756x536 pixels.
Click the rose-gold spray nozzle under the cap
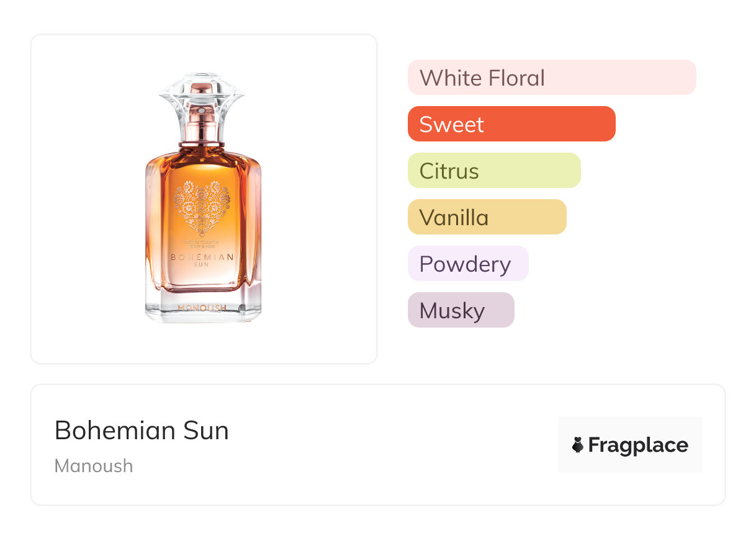[x=202, y=110]
